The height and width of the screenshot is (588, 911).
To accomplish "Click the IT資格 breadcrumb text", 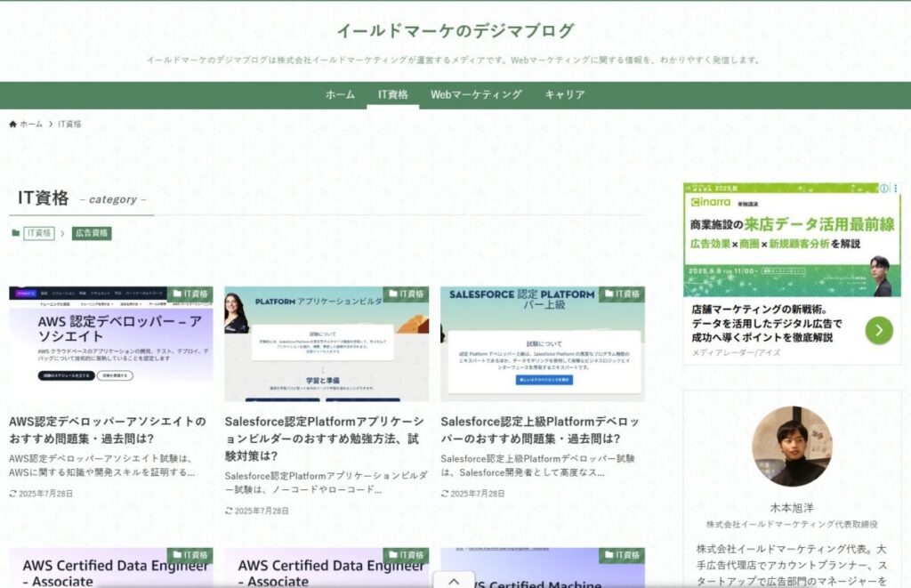I will tap(69, 125).
